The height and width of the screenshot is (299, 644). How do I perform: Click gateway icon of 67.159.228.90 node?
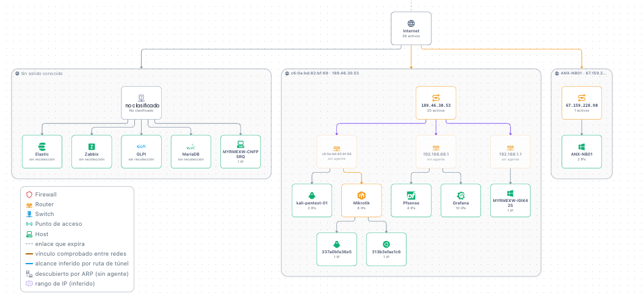point(582,98)
